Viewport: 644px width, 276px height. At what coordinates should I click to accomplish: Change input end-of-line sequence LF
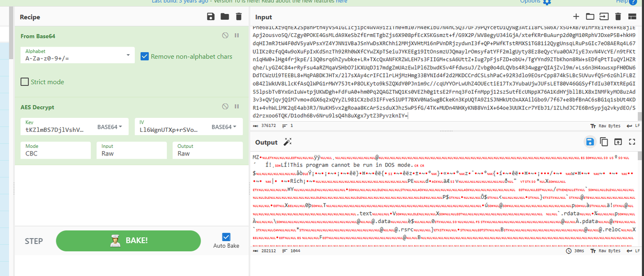point(634,125)
